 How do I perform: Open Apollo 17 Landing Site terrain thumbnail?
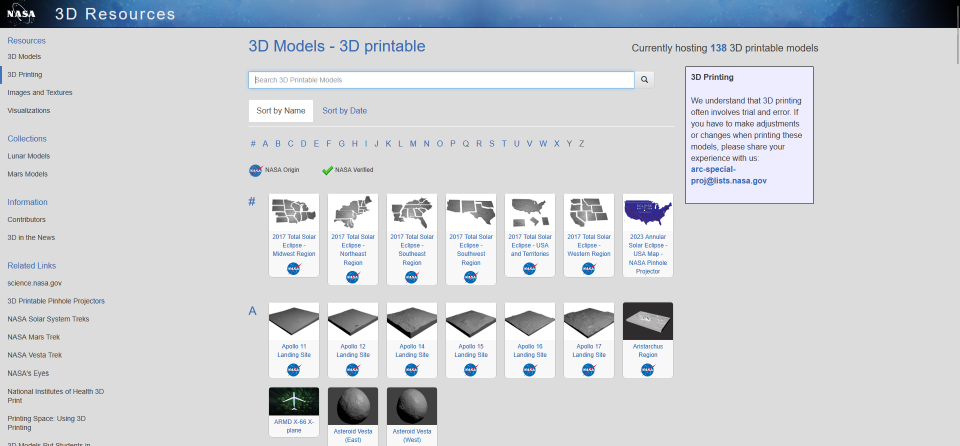click(588, 321)
